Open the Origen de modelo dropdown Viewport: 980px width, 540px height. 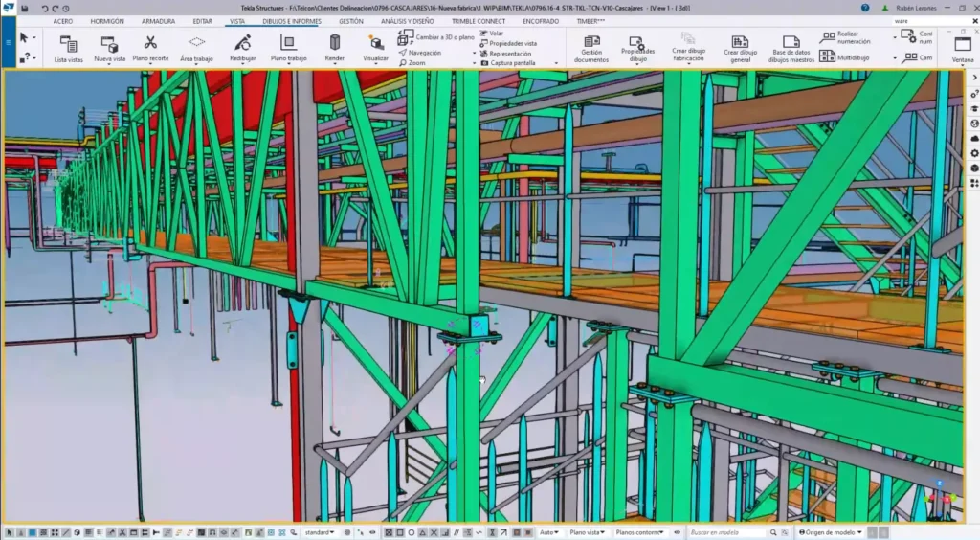(831, 532)
